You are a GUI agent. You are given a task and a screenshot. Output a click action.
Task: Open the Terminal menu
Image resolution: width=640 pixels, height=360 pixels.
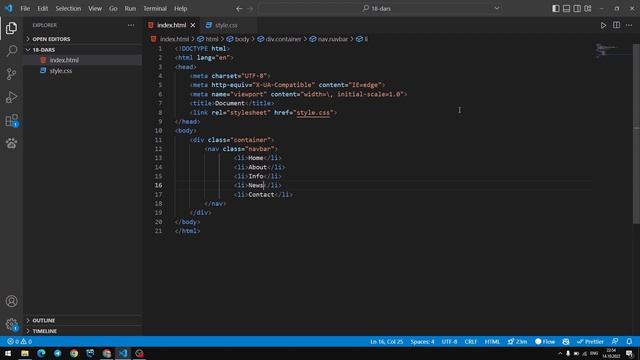pos(155,9)
